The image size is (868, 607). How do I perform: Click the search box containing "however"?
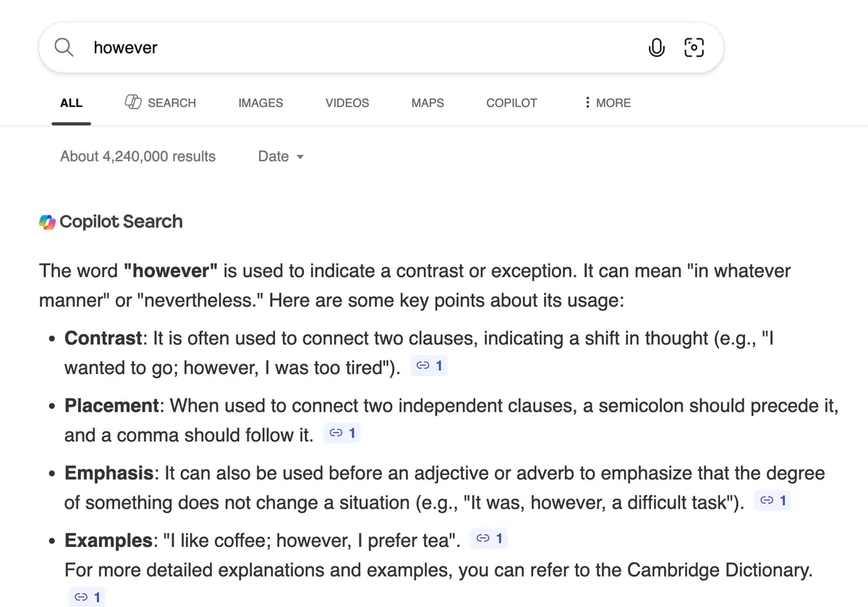[362, 48]
